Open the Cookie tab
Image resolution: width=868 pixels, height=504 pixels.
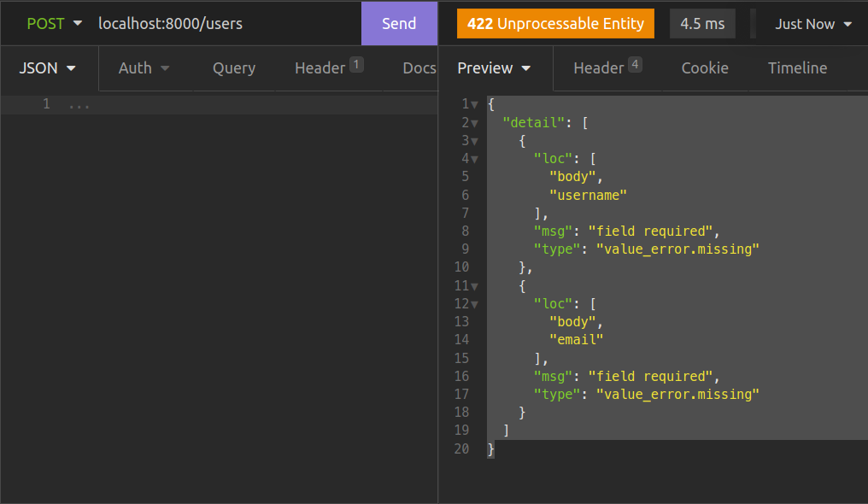click(x=705, y=68)
